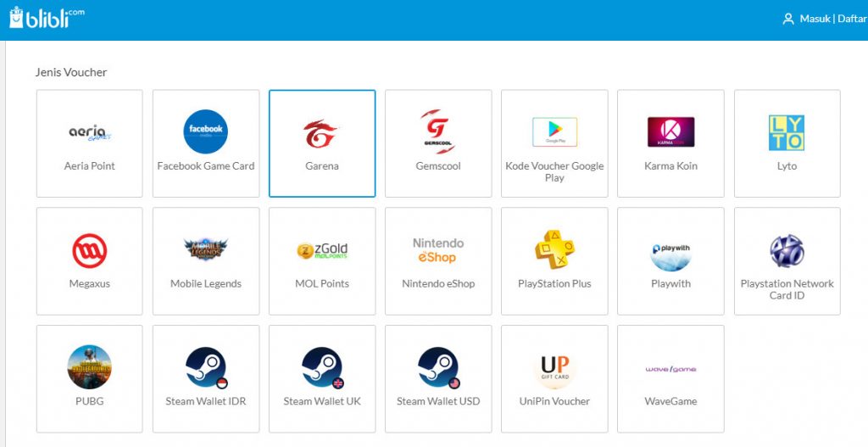The image size is (868, 447).
Task: Select Steam icon with US flag
Action: pos(438,367)
